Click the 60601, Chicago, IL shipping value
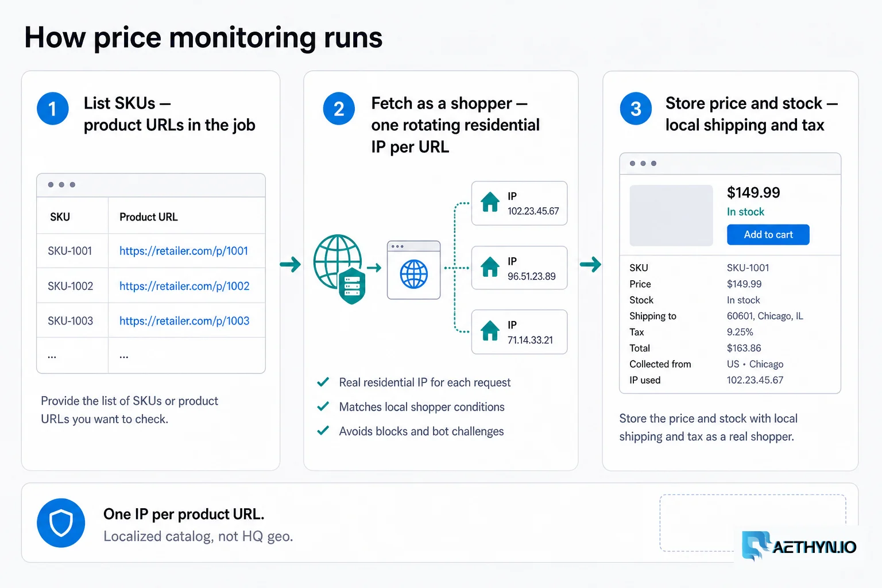Screen dimensions: 882x588 pos(765,316)
